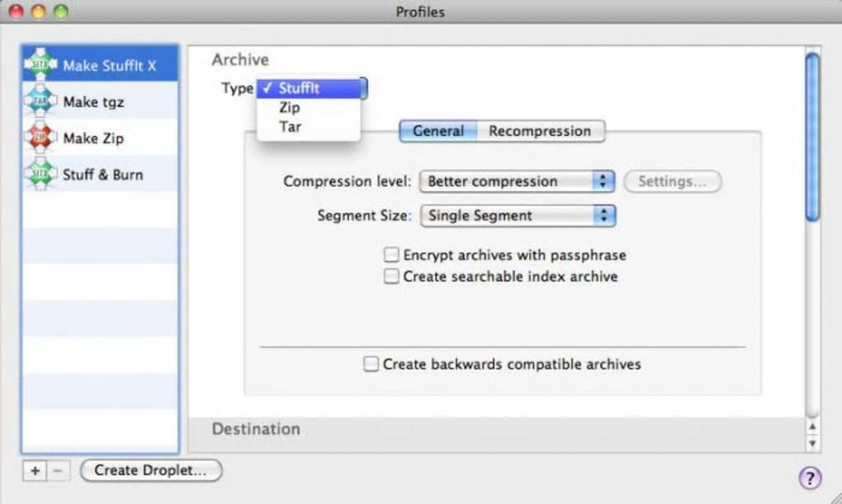Screen dimensions: 842x504
Task: Click the Create Droplet... button
Action: click(151, 470)
